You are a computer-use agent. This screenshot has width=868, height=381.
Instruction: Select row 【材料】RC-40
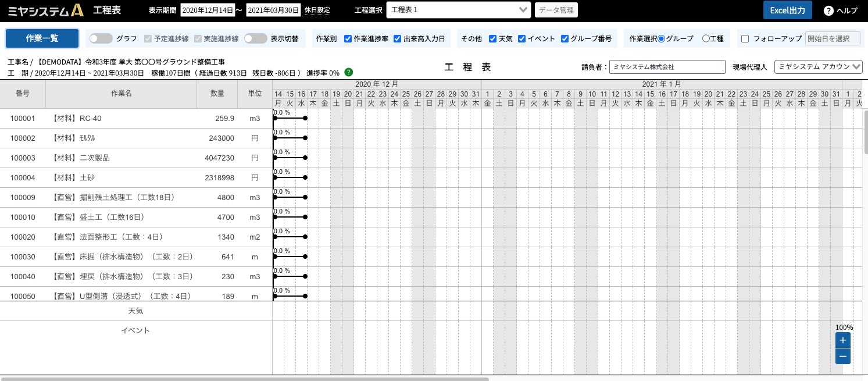pyautogui.click(x=136, y=118)
